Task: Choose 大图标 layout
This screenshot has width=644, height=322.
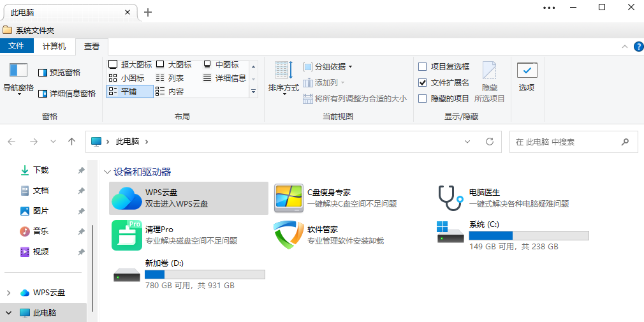Action: [x=173, y=65]
